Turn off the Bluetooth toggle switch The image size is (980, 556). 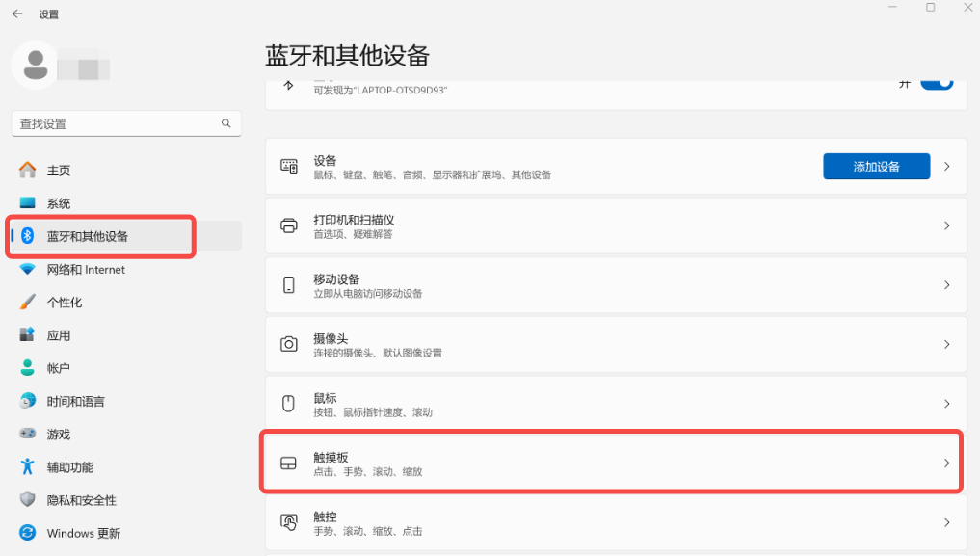(x=936, y=83)
